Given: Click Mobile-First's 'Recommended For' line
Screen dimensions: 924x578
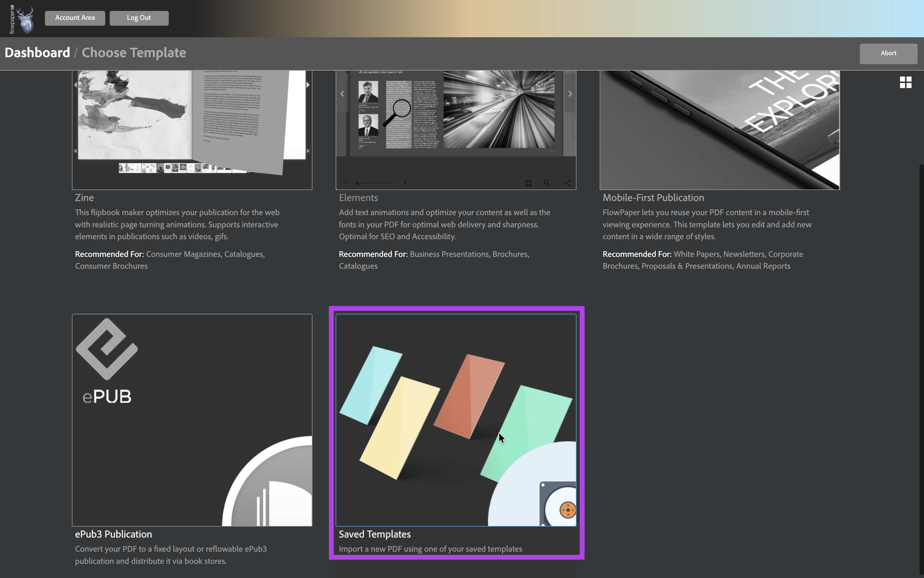Looking at the screenshot, I should click(x=703, y=260).
